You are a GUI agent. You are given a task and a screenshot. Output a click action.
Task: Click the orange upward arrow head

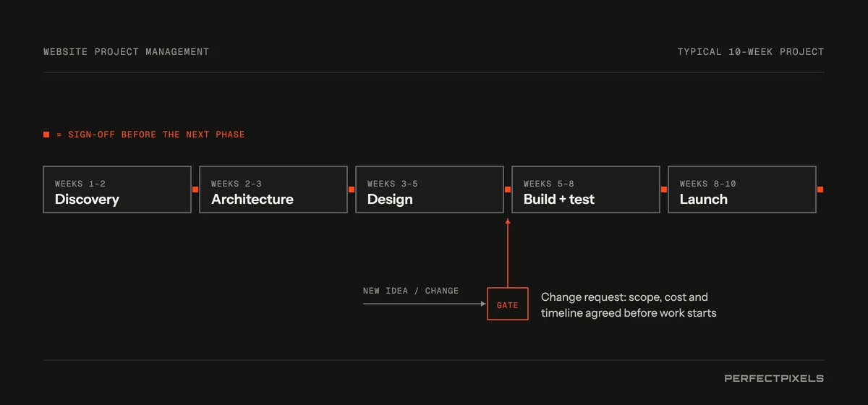click(508, 221)
